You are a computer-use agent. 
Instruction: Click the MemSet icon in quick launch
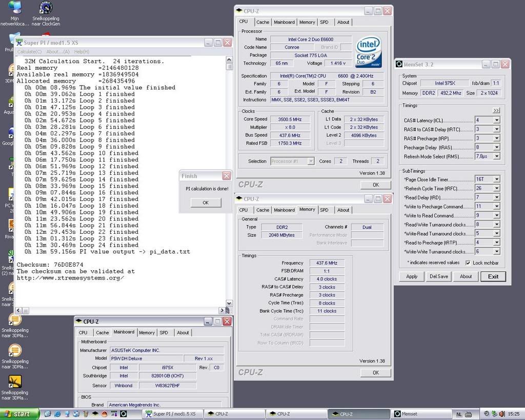pyautogui.click(x=123, y=414)
